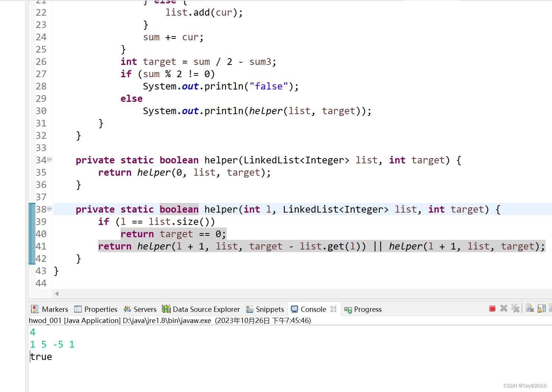Collapse the method at line 34
Screen dimensions: 552x392
(x=50, y=159)
